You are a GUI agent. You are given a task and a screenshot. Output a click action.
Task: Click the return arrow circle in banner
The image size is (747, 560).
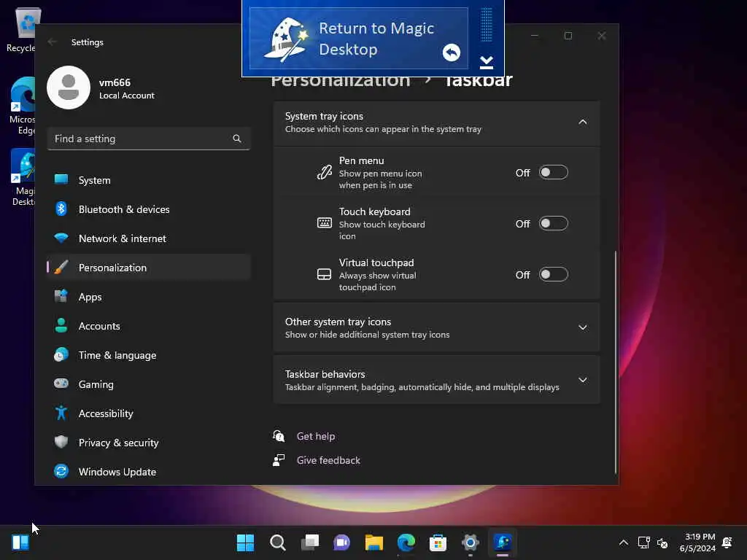pos(451,52)
